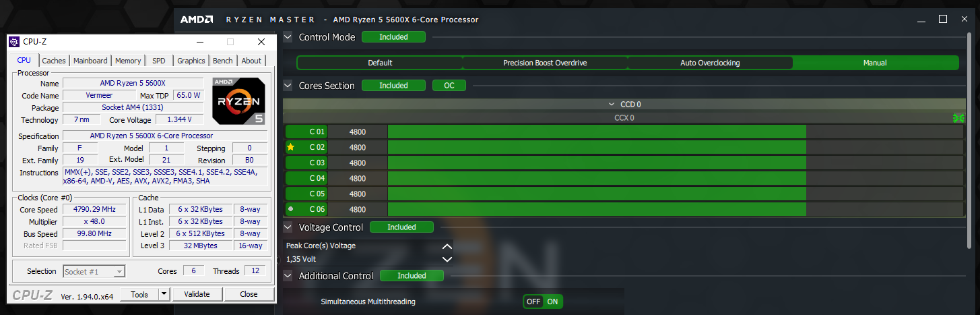This screenshot has width=980, height=315.
Task: Open the Graphics tab in CPU-Z
Action: pyautogui.click(x=191, y=61)
